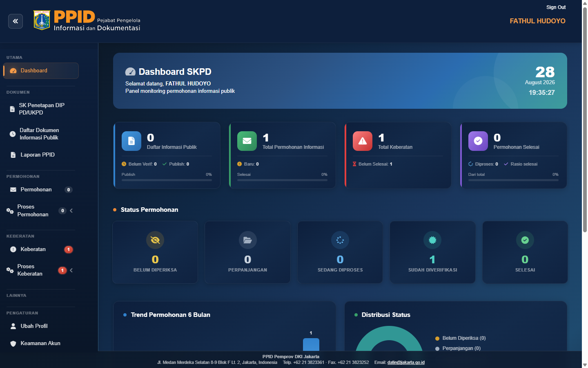The width and height of the screenshot is (588, 368).
Task: Click the Keamanan Akun shield icon
Action: click(13, 343)
